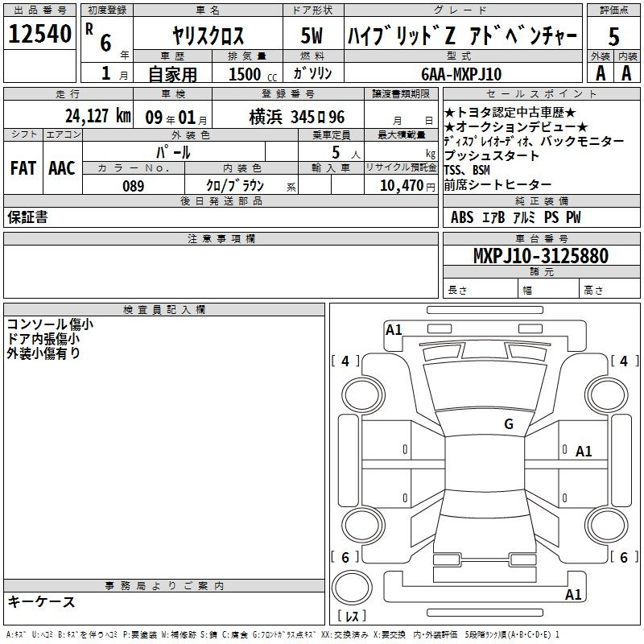This screenshot has height=644, width=644.
Task: Click the registration number 横浜 345 ロ 96
Action: tap(297, 117)
